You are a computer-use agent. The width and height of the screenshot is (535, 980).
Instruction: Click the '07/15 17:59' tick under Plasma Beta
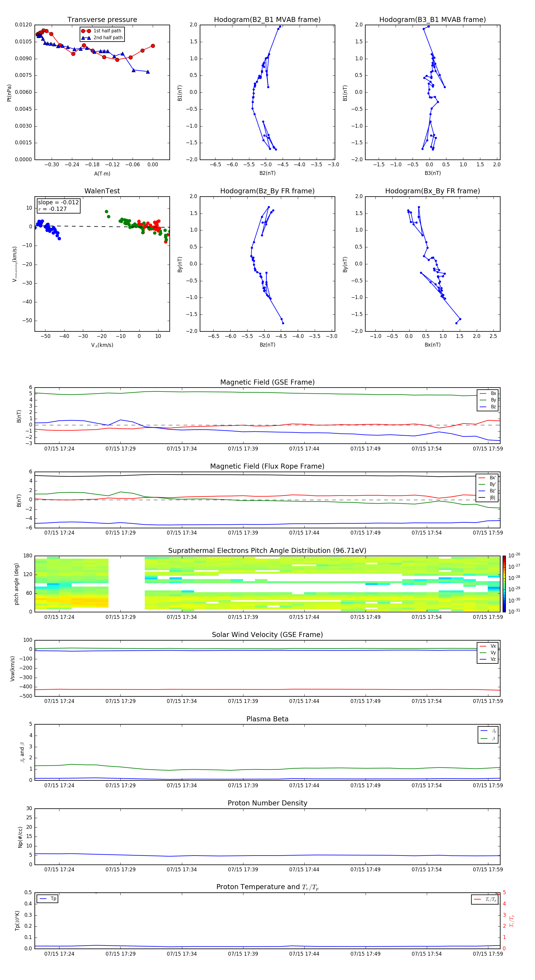click(488, 785)
